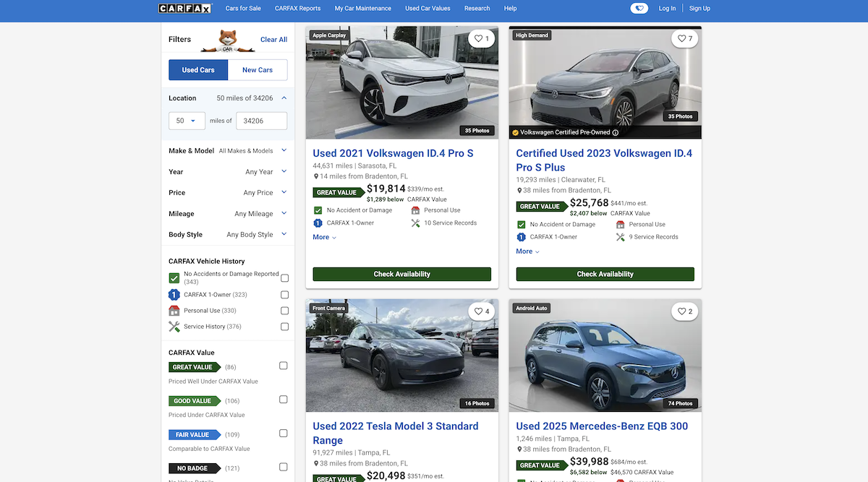Select the Used Cars toggle
868x482 pixels.
(198, 70)
